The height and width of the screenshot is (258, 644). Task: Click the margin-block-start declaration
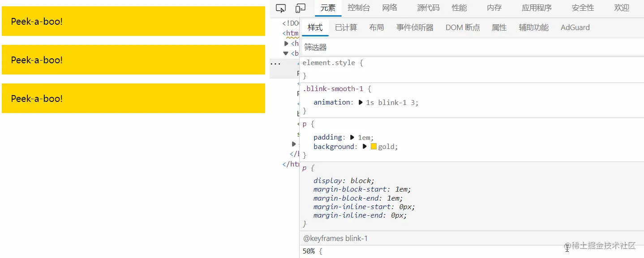(362, 189)
